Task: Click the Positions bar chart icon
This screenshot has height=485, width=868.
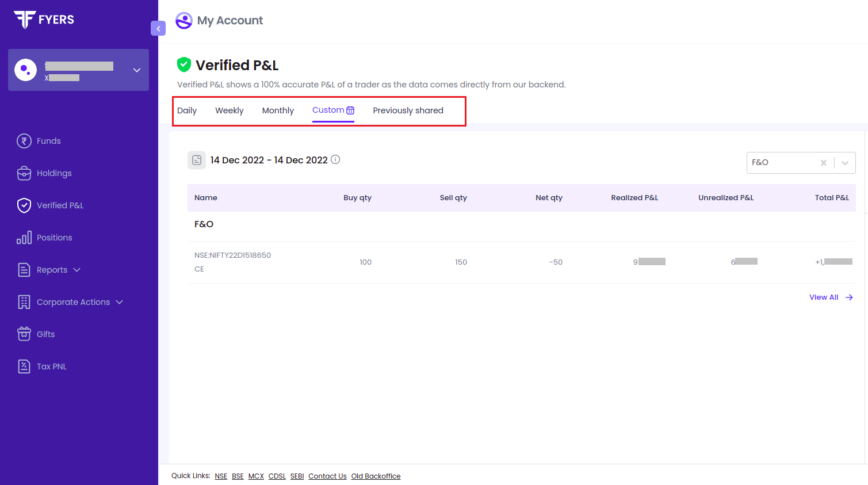Action: [24, 238]
